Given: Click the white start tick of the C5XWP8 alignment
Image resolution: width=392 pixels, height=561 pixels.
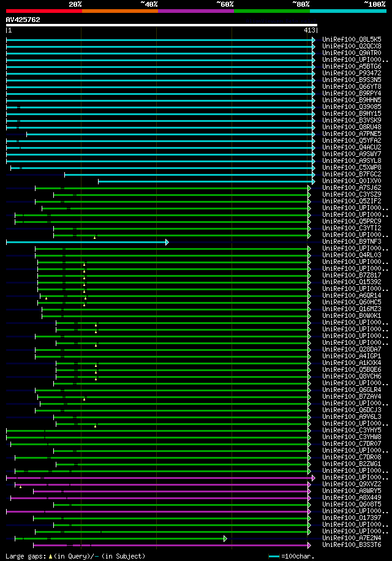Looking at the screenshot, I should point(11,168).
